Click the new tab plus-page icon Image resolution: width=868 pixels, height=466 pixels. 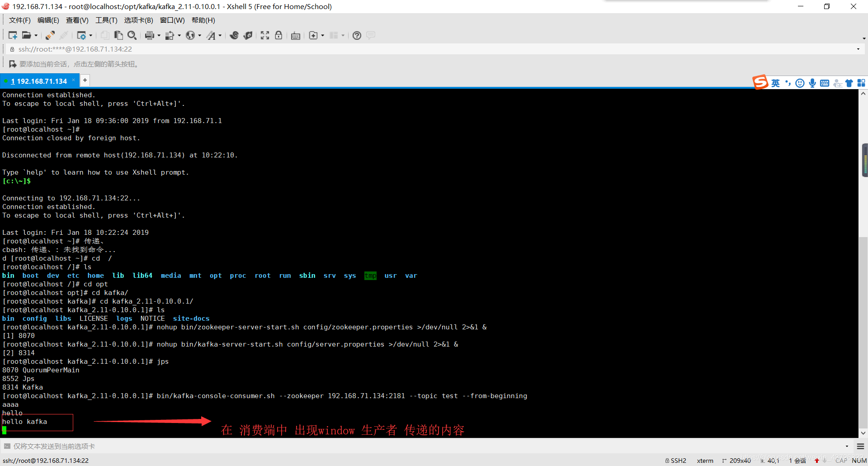point(313,35)
